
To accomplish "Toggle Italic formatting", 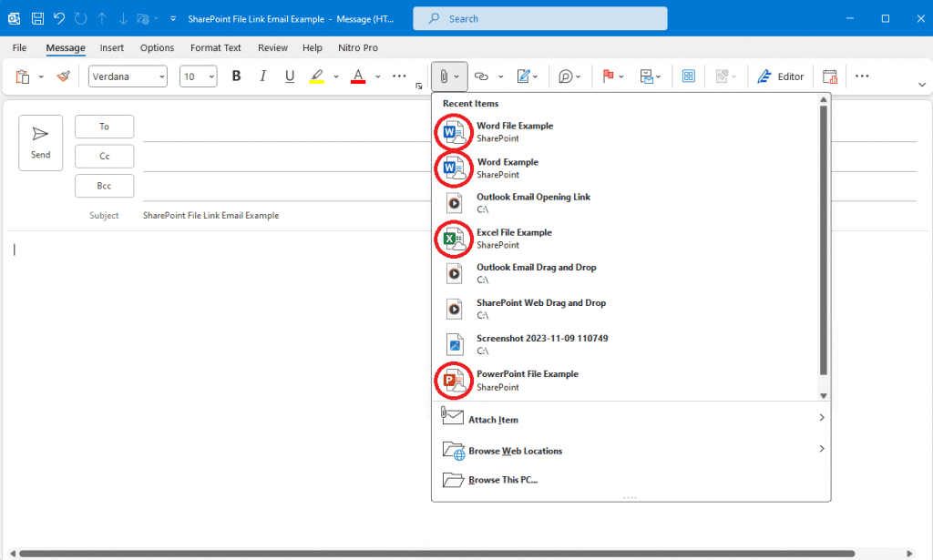I will pos(262,76).
